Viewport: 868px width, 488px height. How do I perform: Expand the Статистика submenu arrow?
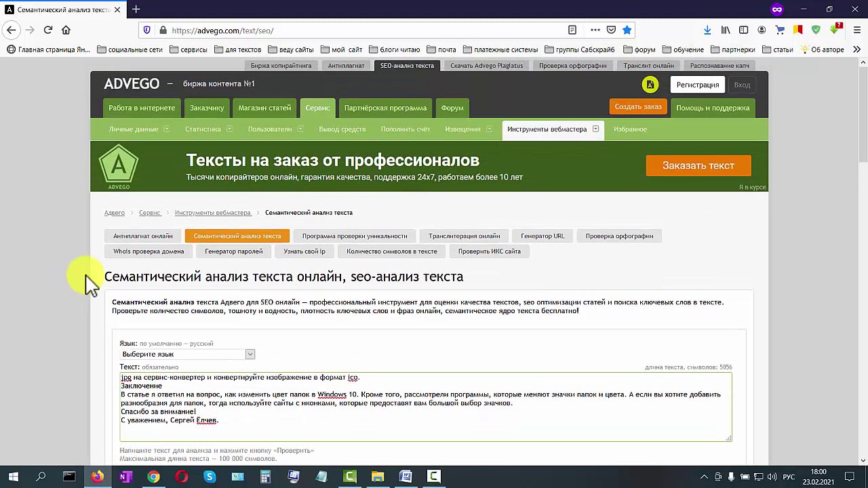(x=229, y=129)
